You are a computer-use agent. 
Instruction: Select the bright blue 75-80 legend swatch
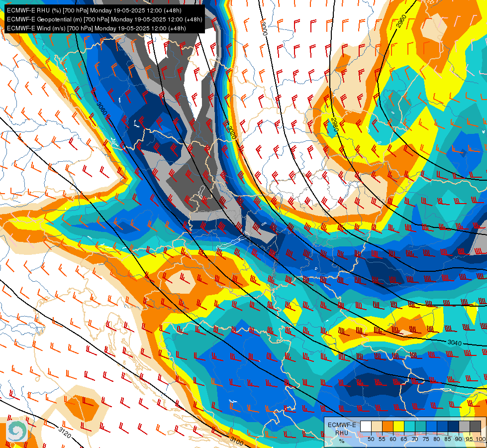pyautogui.click(x=431, y=426)
